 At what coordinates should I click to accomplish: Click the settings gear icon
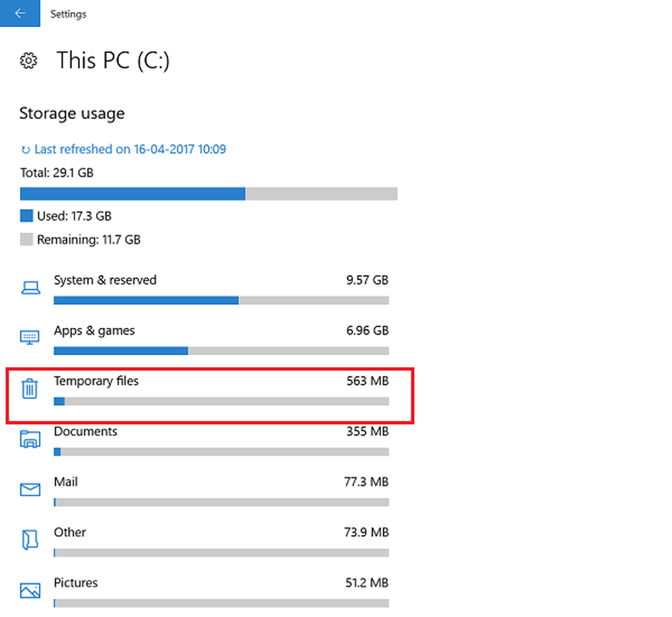[29, 61]
